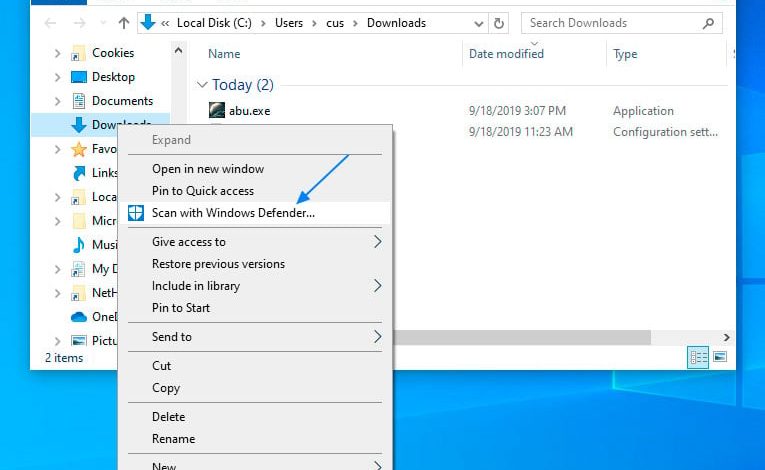Viewport: 765px width, 470px height.
Task: Click date 9/18/2019 3:07 PM
Action: (517, 111)
